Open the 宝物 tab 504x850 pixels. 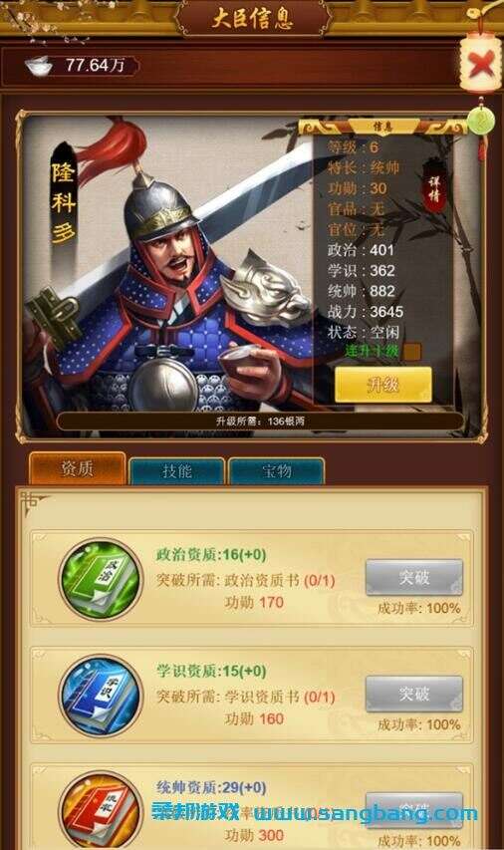click(x=277, y=470)
